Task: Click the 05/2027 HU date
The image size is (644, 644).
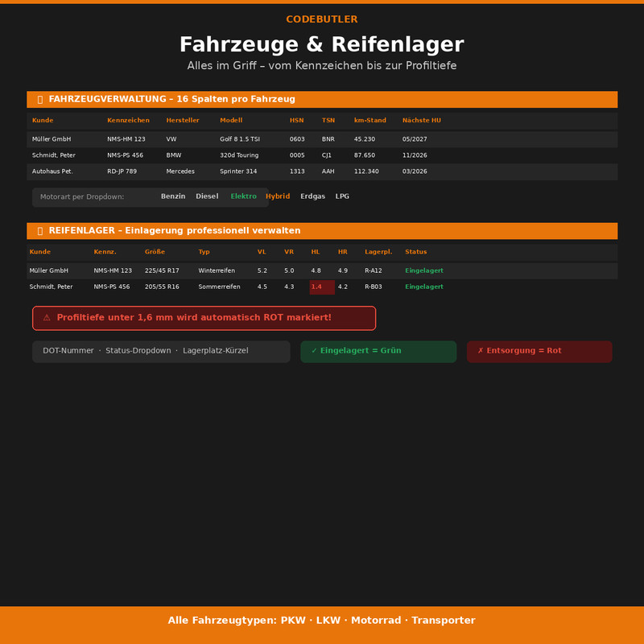Action: click(415, 139)
